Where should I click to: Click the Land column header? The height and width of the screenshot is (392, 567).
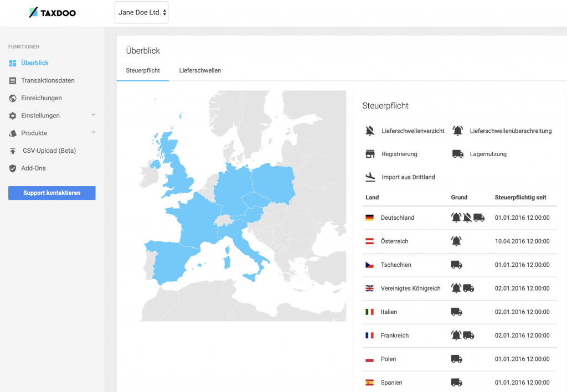[372, 198]
